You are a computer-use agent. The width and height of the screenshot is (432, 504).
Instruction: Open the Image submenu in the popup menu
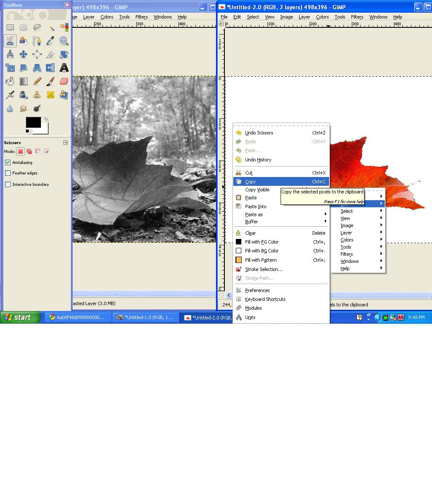point(358,225)
